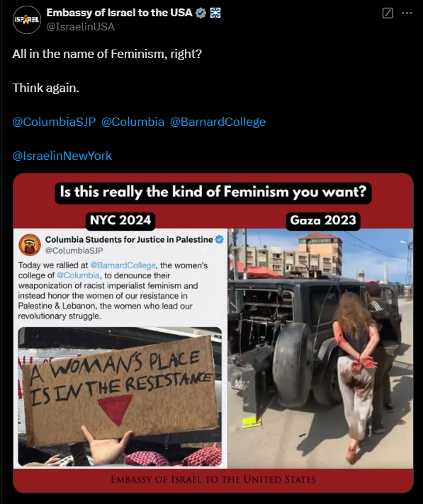The height and width of the screenshot is (504, 423).
Task: Click the cardboard protest sign photo
Action: click(x=120, y=396)
